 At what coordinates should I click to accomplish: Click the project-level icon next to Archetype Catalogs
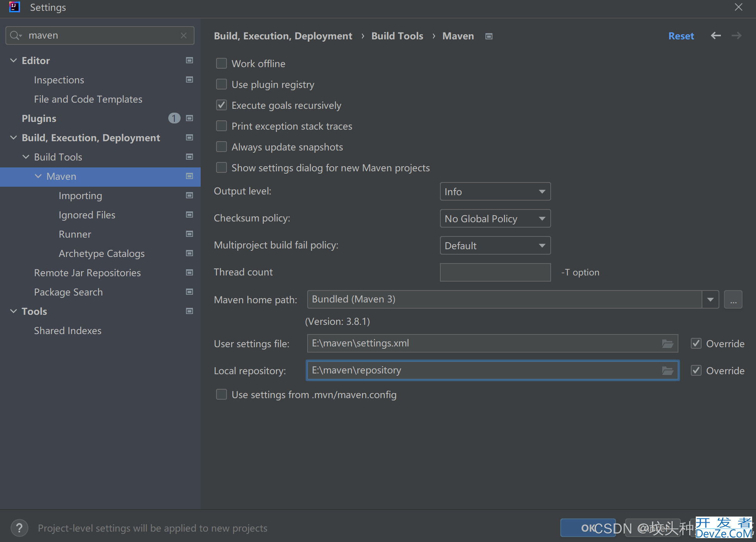tap(189, 253)
